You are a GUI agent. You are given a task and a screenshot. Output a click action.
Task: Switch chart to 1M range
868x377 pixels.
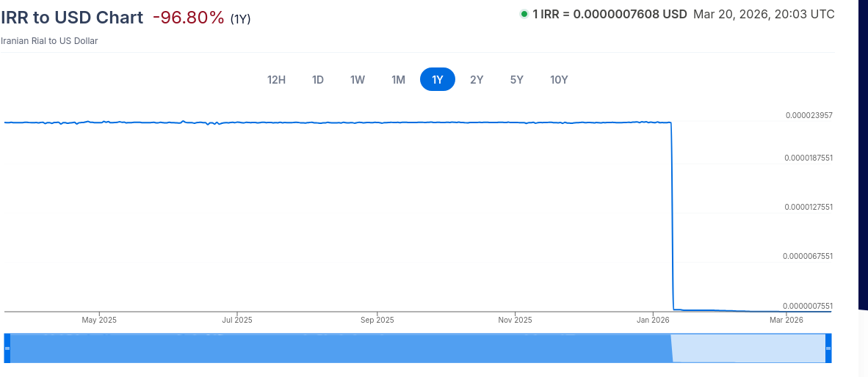(x=399, y=80)
